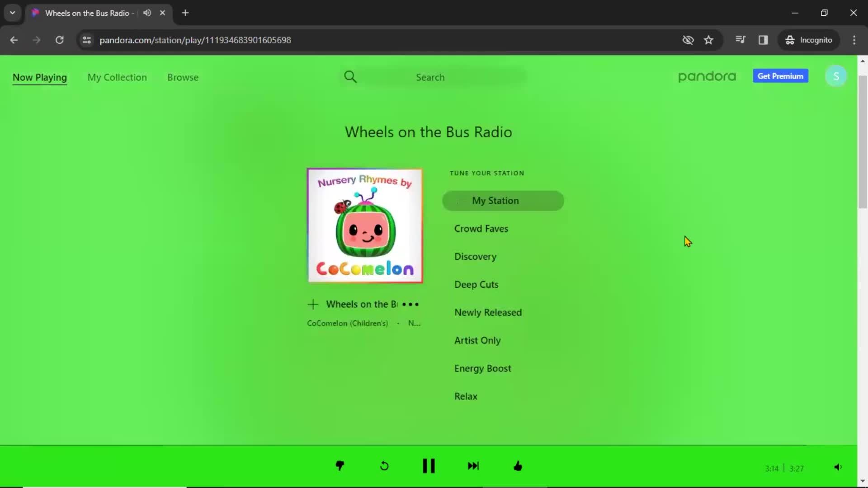Click the search input field
868x488 pixels.
pyautogui.click(x=430, y=76)
